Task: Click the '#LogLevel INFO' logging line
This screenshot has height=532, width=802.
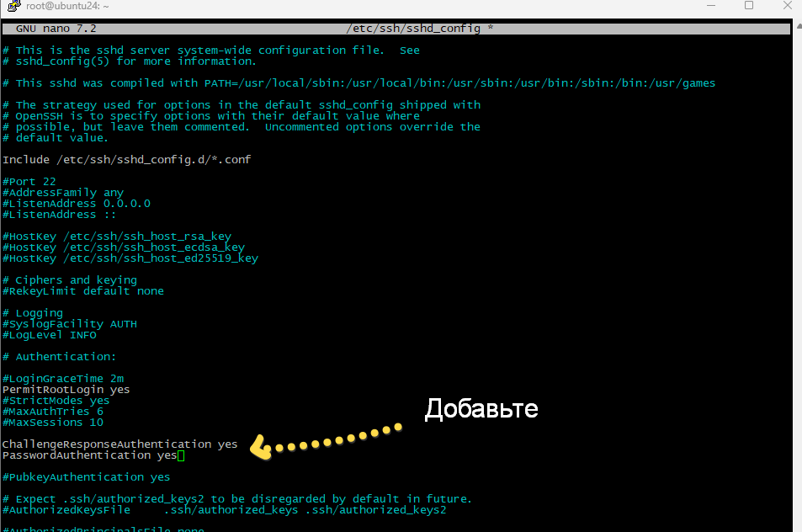Action: tap(49, 334)
